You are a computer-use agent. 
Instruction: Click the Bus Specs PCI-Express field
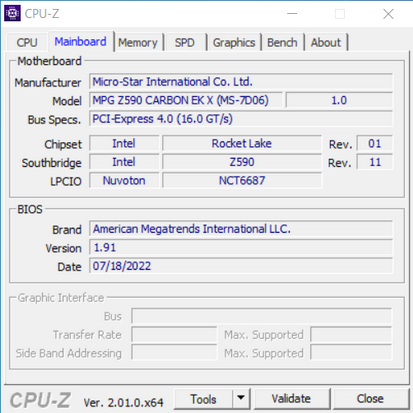(241, 119)
